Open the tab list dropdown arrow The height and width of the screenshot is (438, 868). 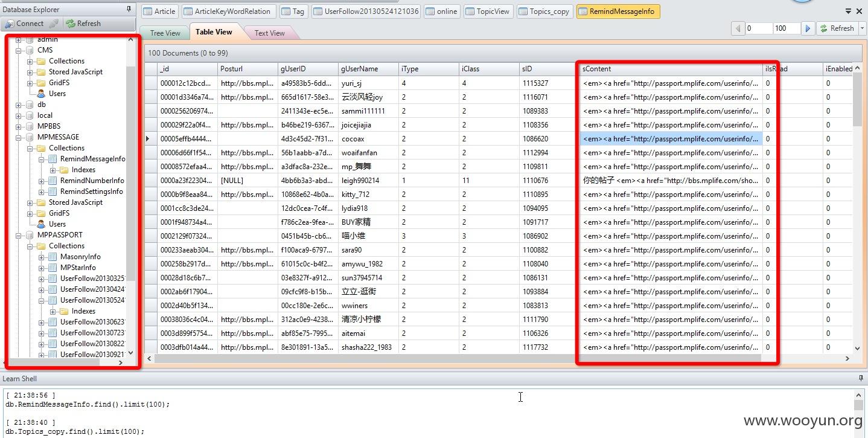tap(848, 11)
